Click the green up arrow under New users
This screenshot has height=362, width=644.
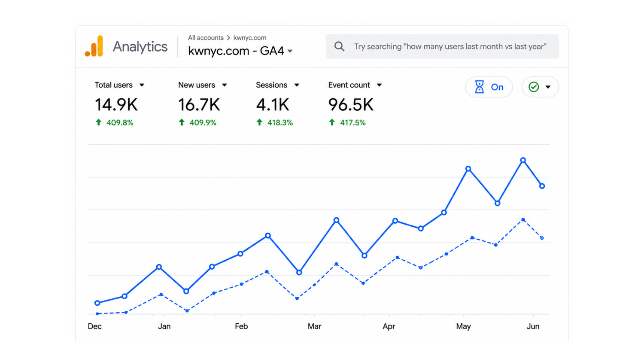point(182,122)
